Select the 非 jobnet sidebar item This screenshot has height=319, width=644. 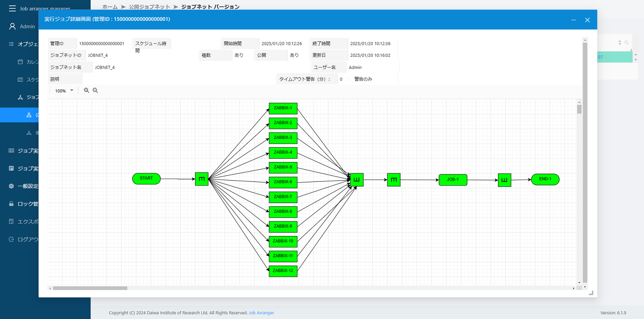click(33, 133)
